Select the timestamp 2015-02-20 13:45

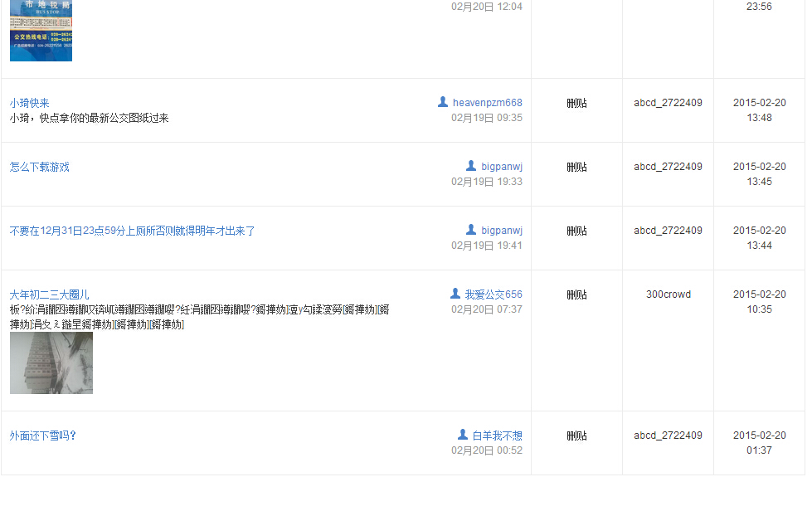(759, 174)
